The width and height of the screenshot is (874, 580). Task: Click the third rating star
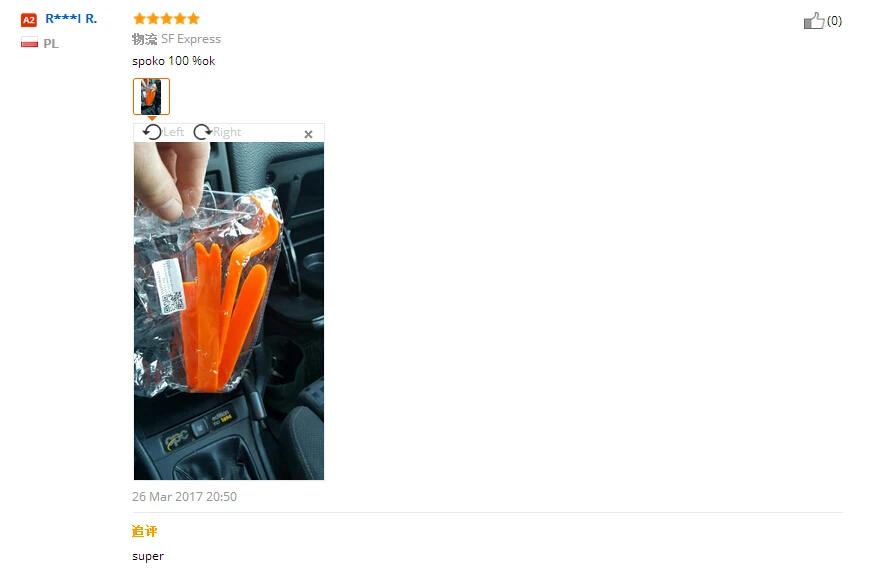pos(167,19)
